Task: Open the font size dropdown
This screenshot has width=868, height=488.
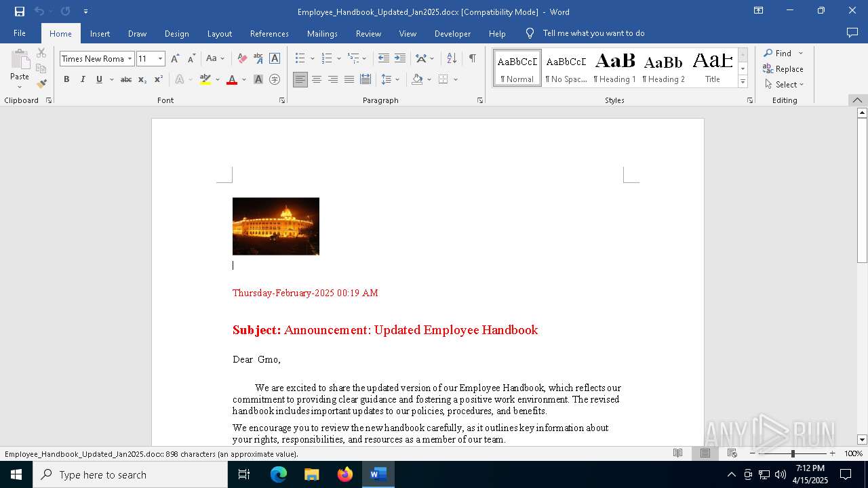Action: [x=161, y=59]
